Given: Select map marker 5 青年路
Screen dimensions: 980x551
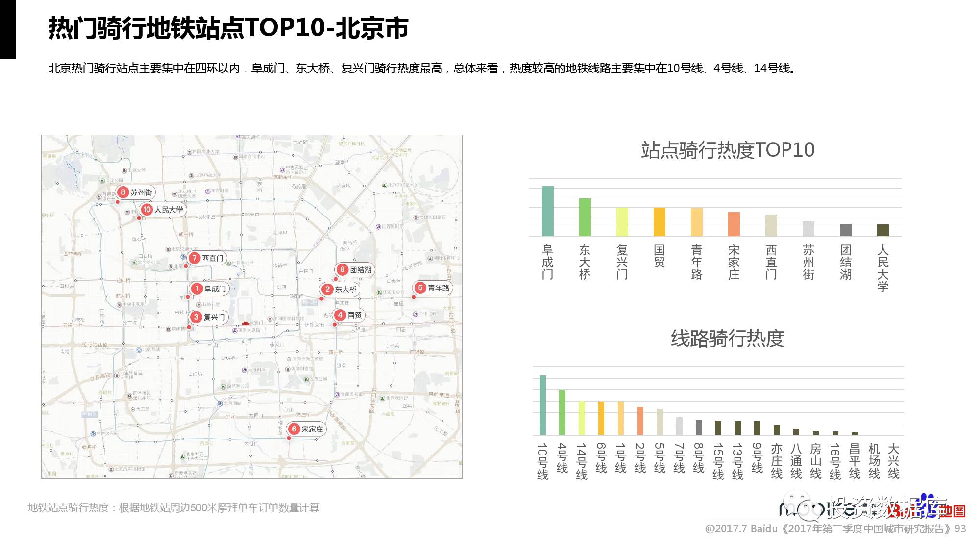Looking at the screenshot, I should point(432,288).
